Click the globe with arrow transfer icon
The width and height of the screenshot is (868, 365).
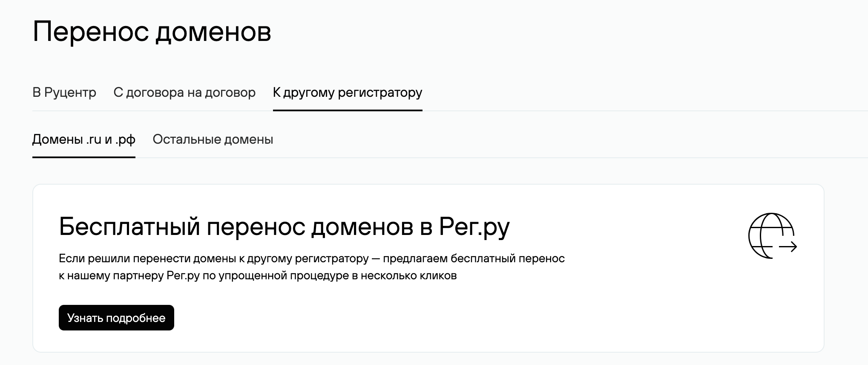click(x=772, y=236)
